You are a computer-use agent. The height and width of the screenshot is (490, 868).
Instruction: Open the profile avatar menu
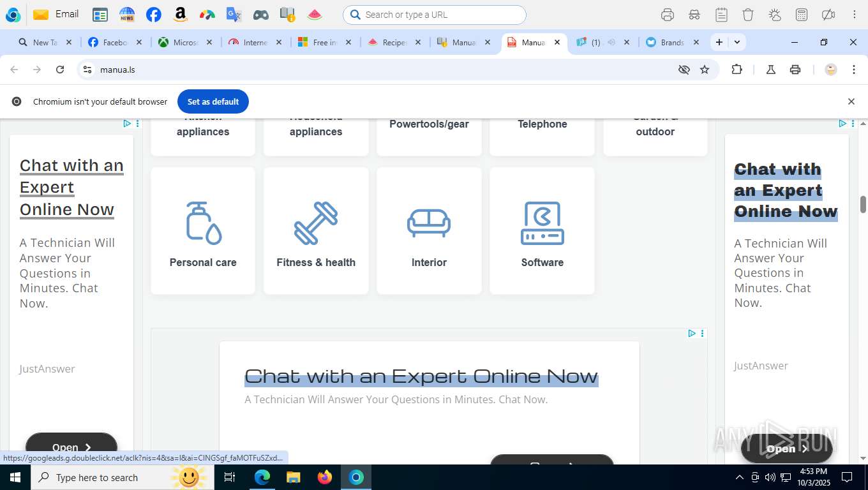click(x=830, y=70)
